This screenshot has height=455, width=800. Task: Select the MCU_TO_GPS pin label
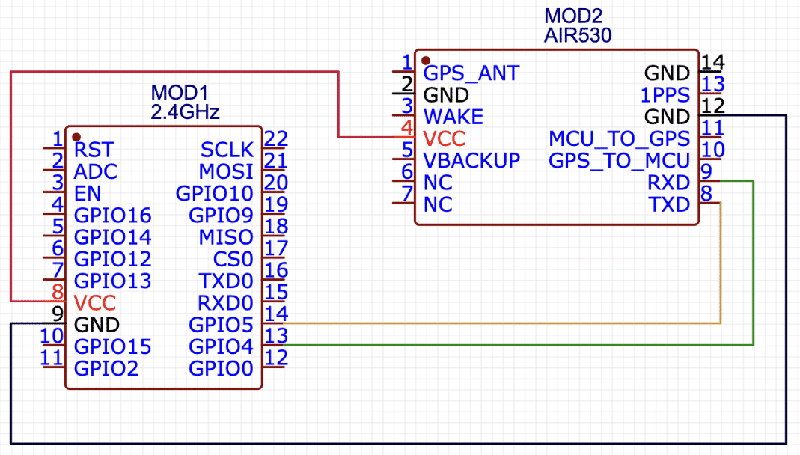[619, 139]
